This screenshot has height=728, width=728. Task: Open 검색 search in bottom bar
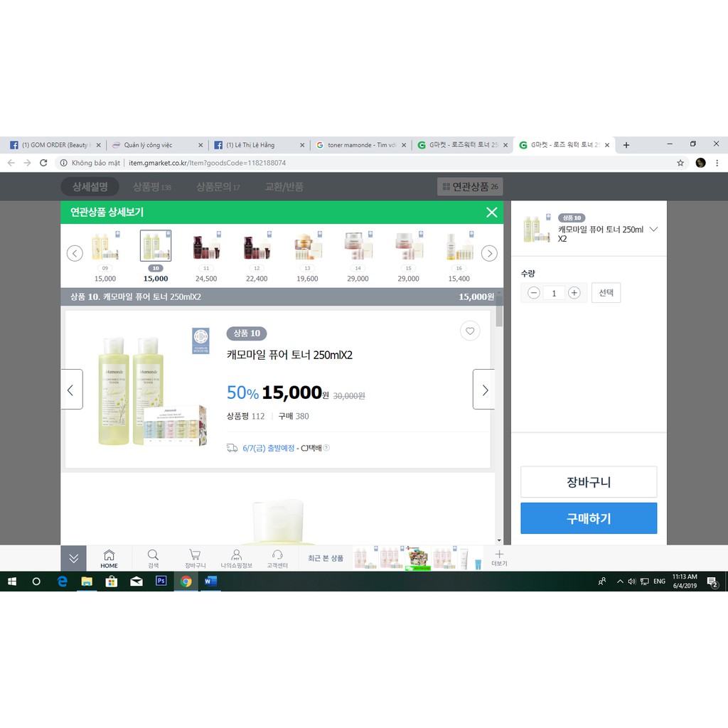tap(154, 559)
